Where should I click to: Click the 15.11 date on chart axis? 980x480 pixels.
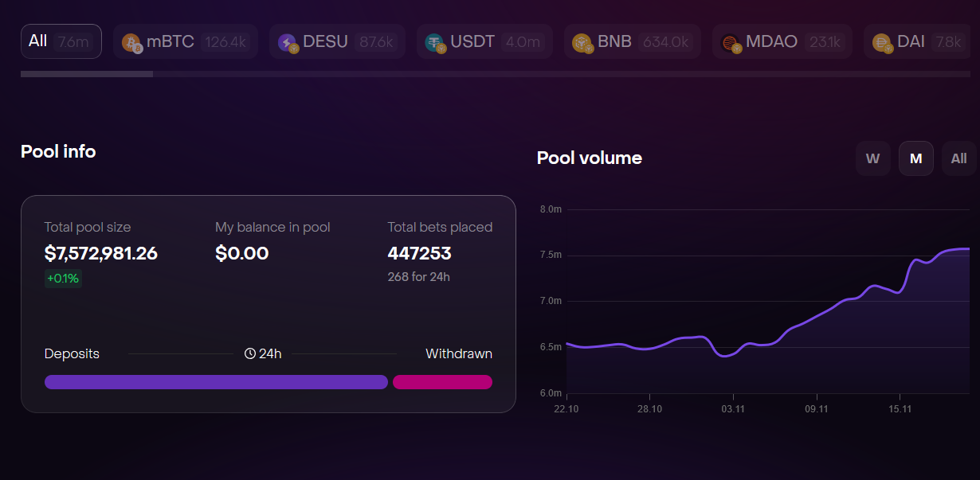tap(899, 408)
